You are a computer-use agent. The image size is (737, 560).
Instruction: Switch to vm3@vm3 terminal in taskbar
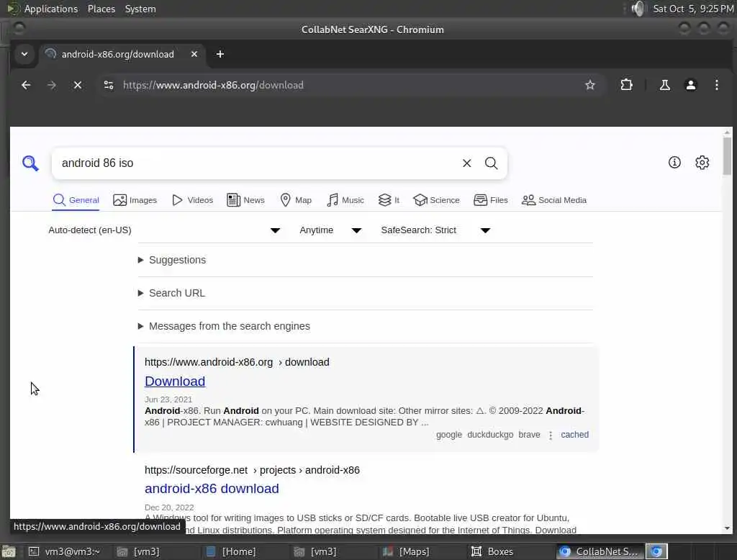(64, 551)
